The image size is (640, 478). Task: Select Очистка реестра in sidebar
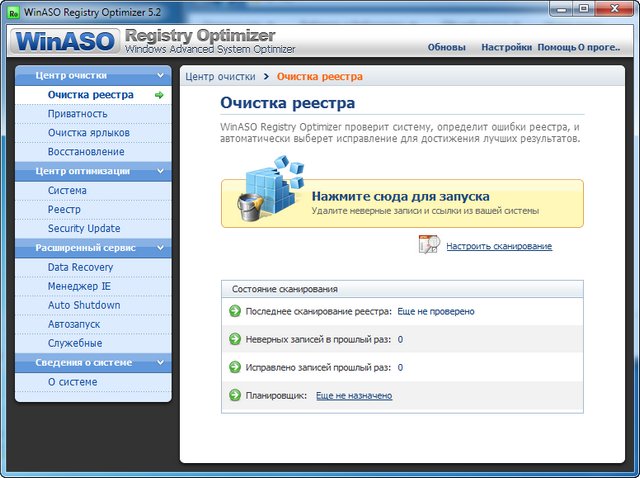click(93, 95)
